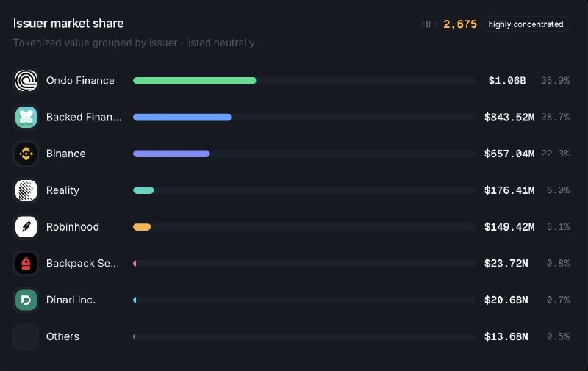Open the 'Backpack Se...' issuer name
The image size is (588, 371).
tap(82, 264)
